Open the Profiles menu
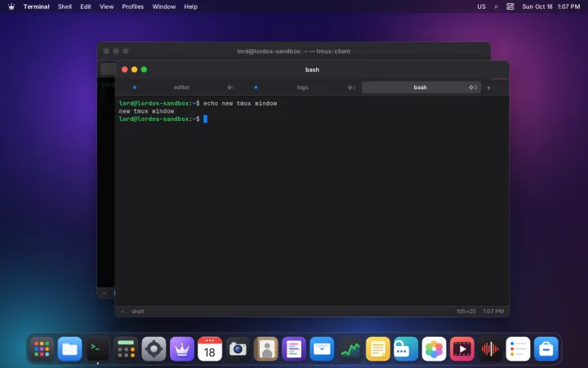588x368 pixels. tap(133, 7)
